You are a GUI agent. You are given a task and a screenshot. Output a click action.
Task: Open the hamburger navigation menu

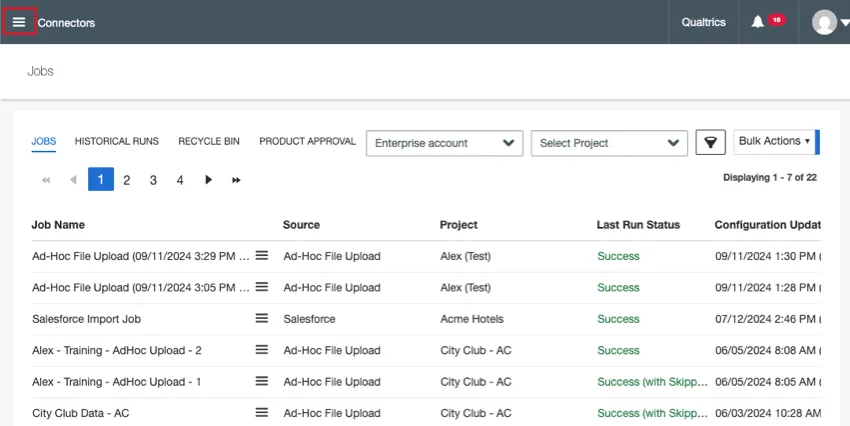[x=19, y=22]
